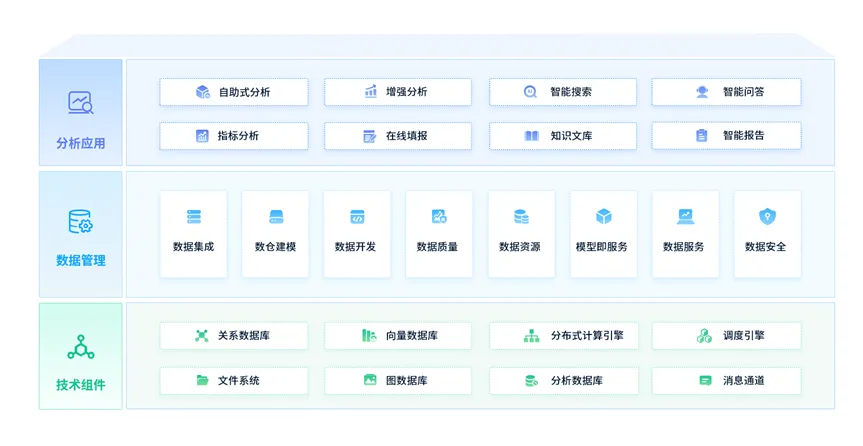Choose the 数仓建模 card label
This screenshot has height=446, width=863.
coord(275,247)
